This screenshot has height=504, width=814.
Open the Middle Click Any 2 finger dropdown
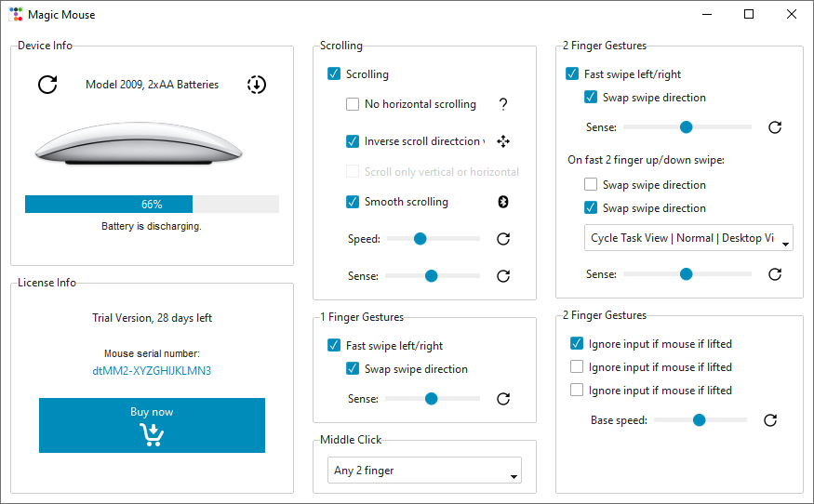click(424, 471)
